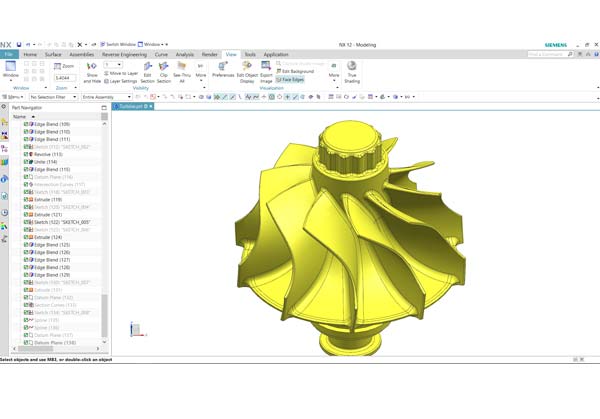Open the Menu dropdown
The image size is (600, 419).
pos(13,97)
